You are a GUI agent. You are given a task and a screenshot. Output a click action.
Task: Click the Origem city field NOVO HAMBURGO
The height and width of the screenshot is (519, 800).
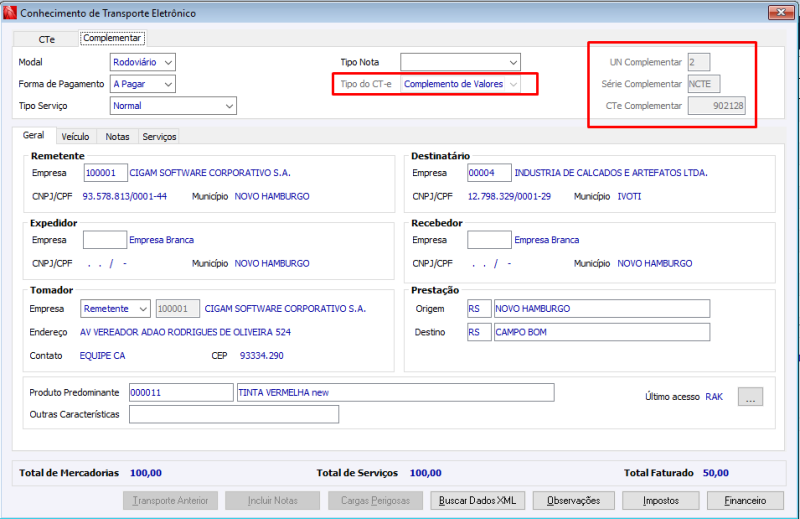click(602, 309)
